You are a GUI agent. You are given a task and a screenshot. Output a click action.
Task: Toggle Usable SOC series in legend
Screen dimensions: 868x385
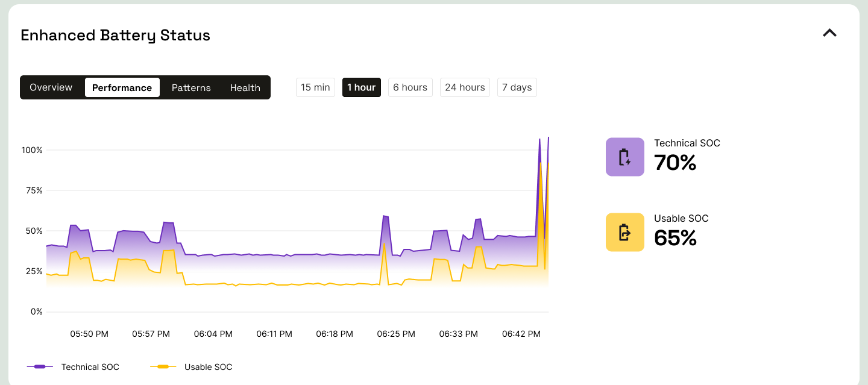(x=208, y=367)
